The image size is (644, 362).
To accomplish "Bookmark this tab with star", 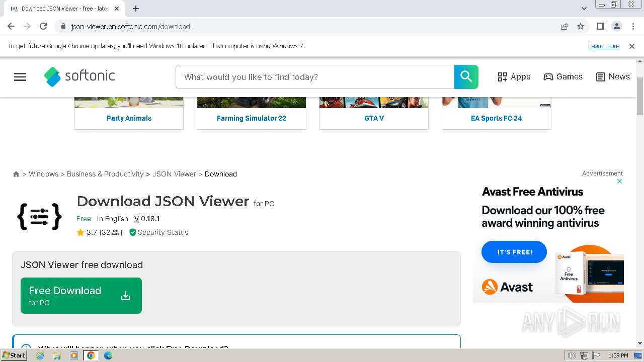I will point(581,26).
